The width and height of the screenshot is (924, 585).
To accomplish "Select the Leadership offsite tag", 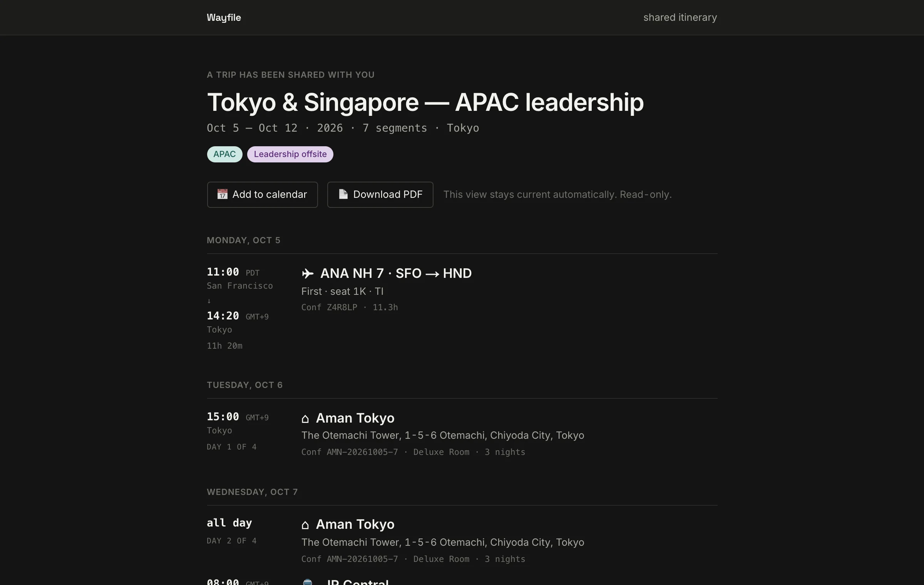I will [290, 154].
